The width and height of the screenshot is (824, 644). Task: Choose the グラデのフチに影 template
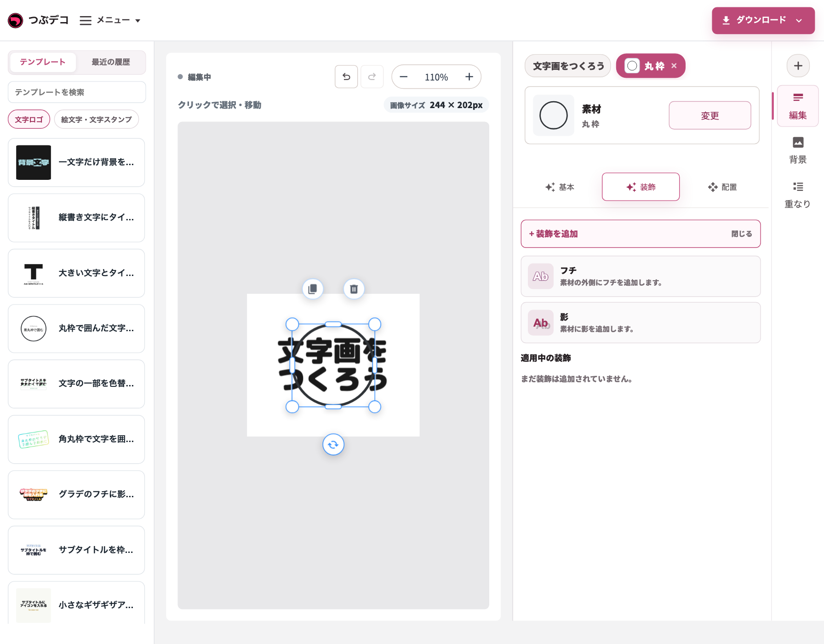[x=76, y=494]
